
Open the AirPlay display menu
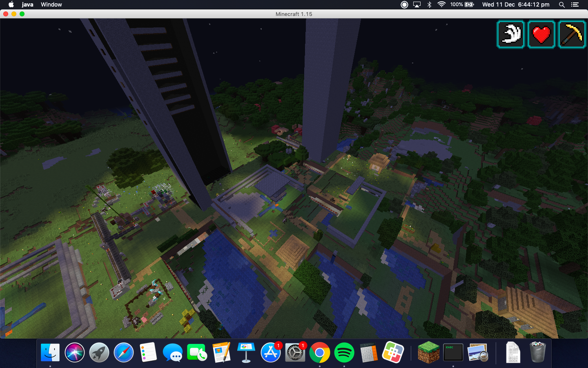click(417, 4)
